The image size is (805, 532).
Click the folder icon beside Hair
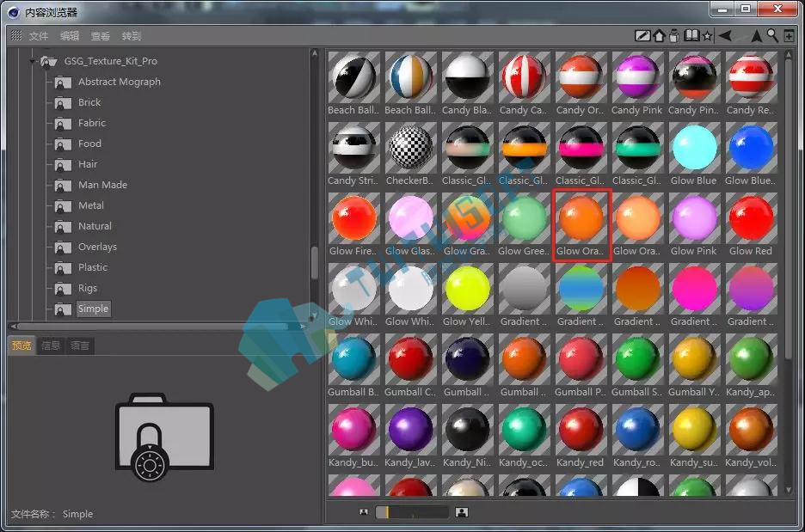coord(63,165)
